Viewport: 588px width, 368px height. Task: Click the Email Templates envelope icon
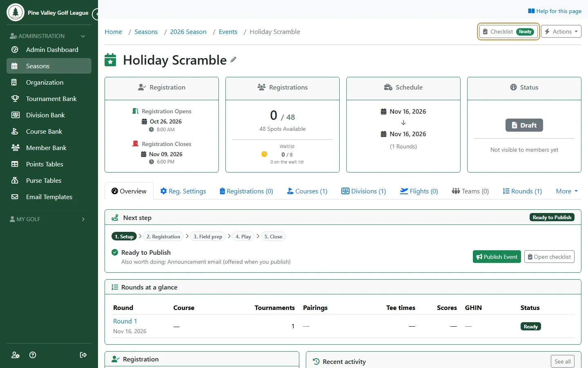tap(15, 197)
